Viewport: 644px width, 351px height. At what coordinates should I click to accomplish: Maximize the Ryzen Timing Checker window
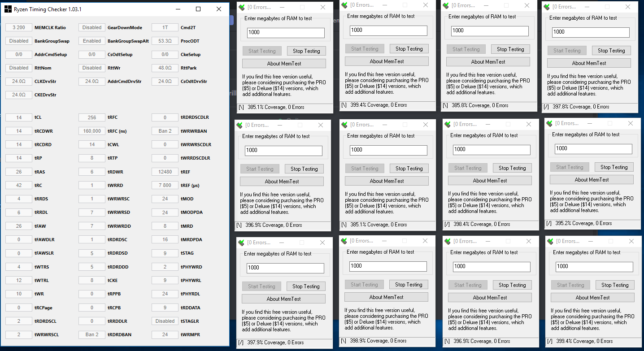[198, 9]
